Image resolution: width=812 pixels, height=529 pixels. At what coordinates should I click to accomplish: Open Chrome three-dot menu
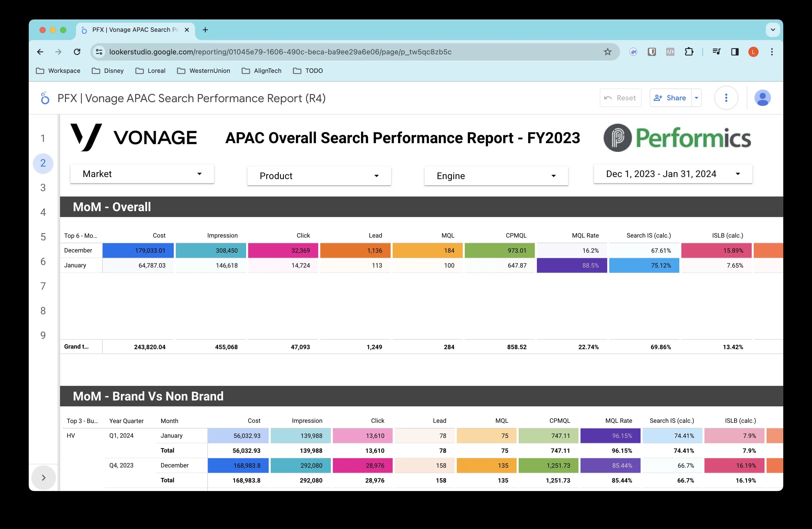772,52
